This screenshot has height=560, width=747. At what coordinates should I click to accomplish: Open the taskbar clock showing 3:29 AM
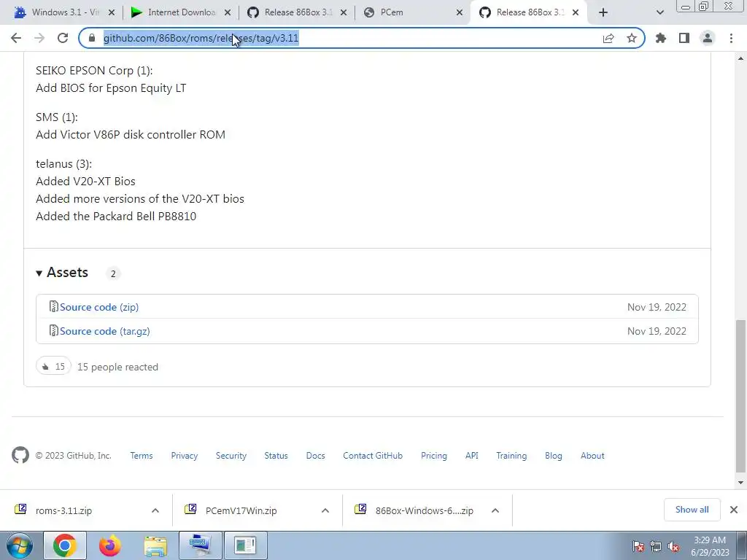710,546
